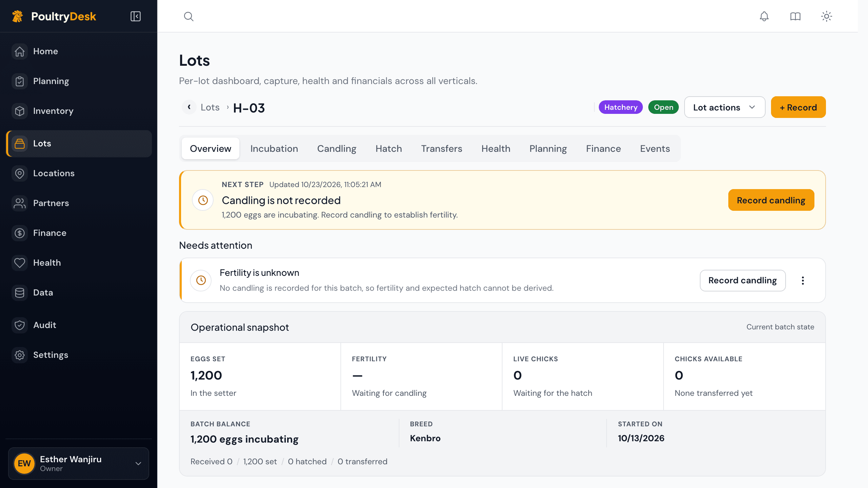Click the clock icon in Next Step banner
This screenshot has width=868, height=488.
(x=203, y=200)
